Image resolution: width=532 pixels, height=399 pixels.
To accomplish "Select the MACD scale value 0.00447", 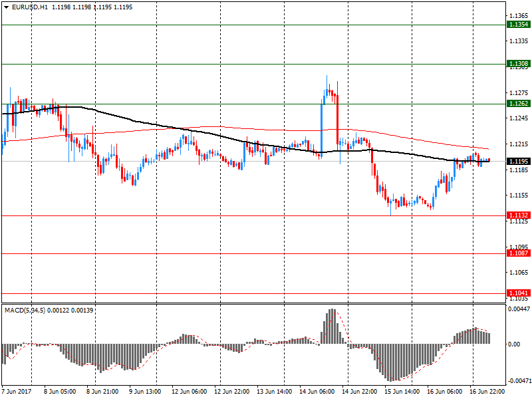I will [519, 309].
